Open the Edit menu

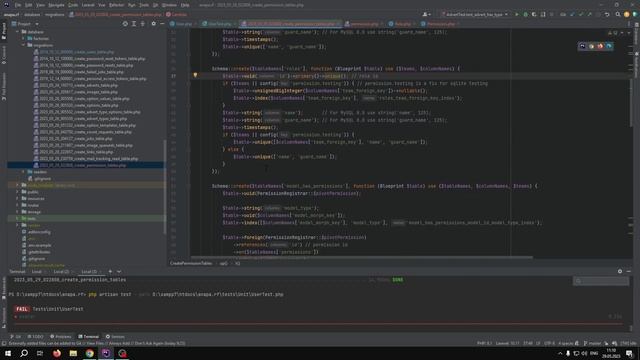29,5
